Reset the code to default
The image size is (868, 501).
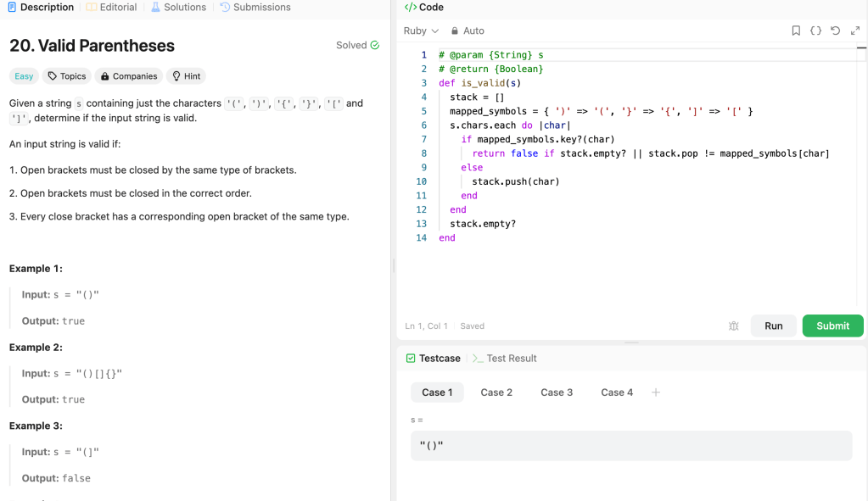click(x=835, y=30)
